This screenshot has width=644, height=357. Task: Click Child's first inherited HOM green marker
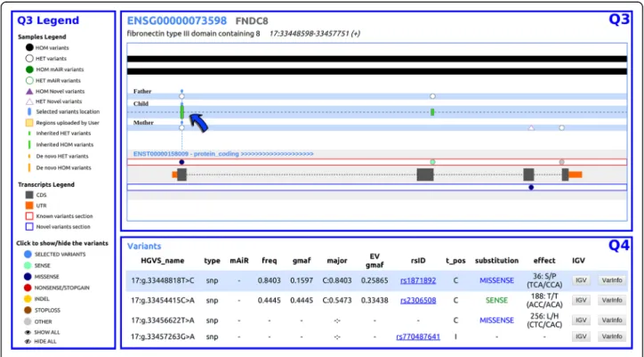(182, 112)
